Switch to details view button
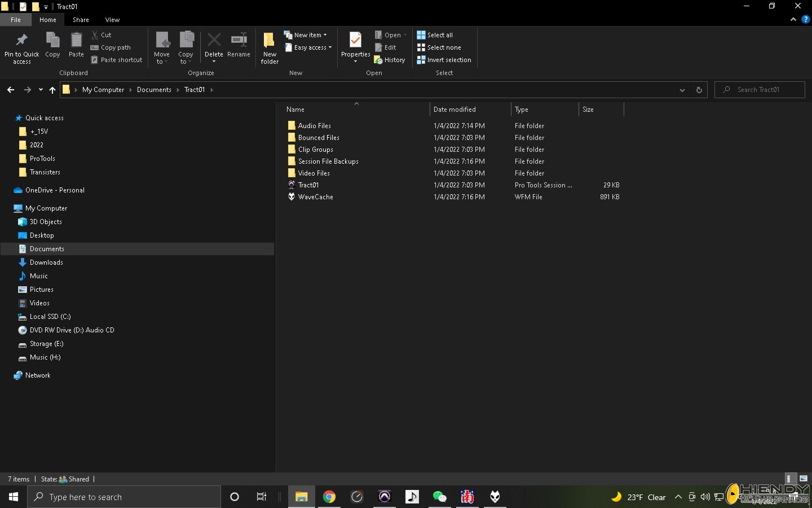 pyautogui.click(x=791, y=479)
